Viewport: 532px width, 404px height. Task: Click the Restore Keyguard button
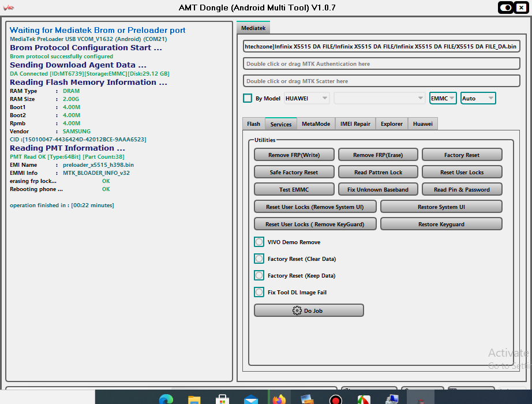pyautogui.click(x=441, y=224)
